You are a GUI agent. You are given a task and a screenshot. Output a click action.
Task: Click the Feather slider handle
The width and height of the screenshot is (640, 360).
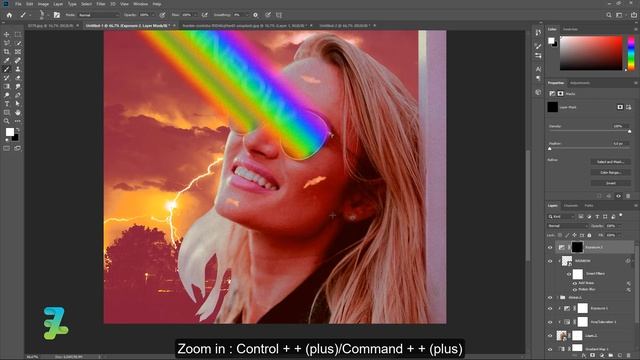549,149
